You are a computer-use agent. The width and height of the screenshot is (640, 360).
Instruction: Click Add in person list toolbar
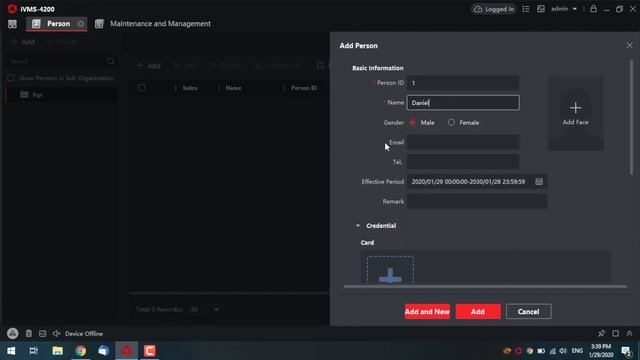tap(149, 66)
